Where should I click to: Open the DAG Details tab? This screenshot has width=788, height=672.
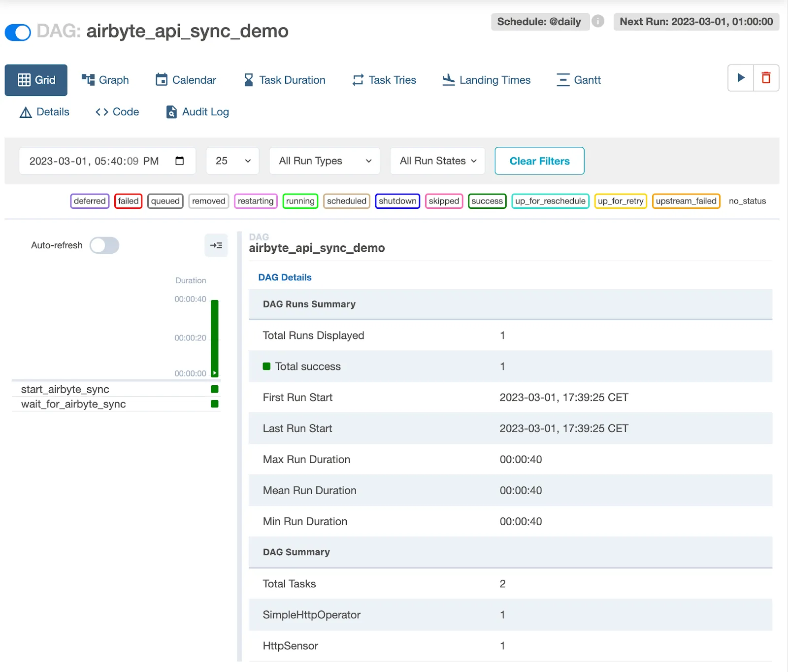(x=285, y=277)
